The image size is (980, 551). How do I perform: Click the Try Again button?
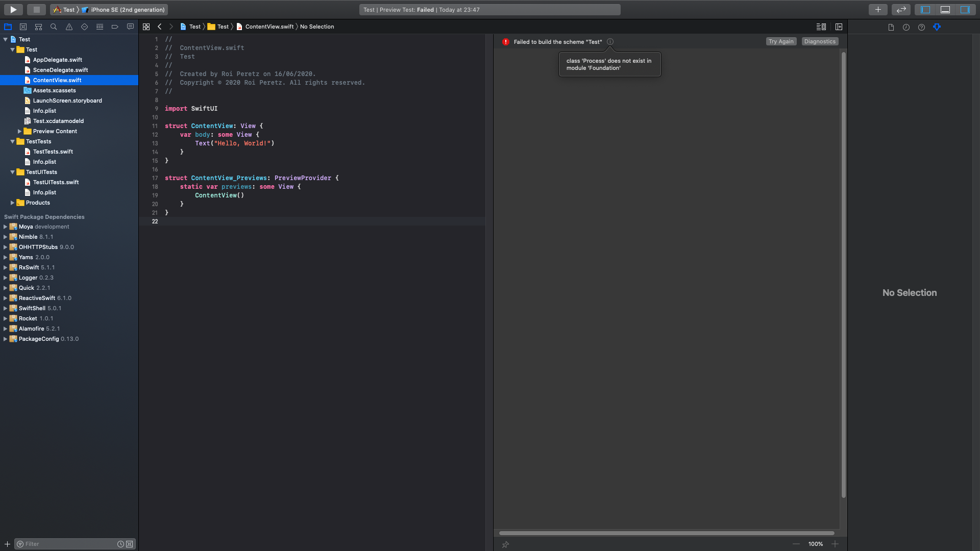click(781, 41)
